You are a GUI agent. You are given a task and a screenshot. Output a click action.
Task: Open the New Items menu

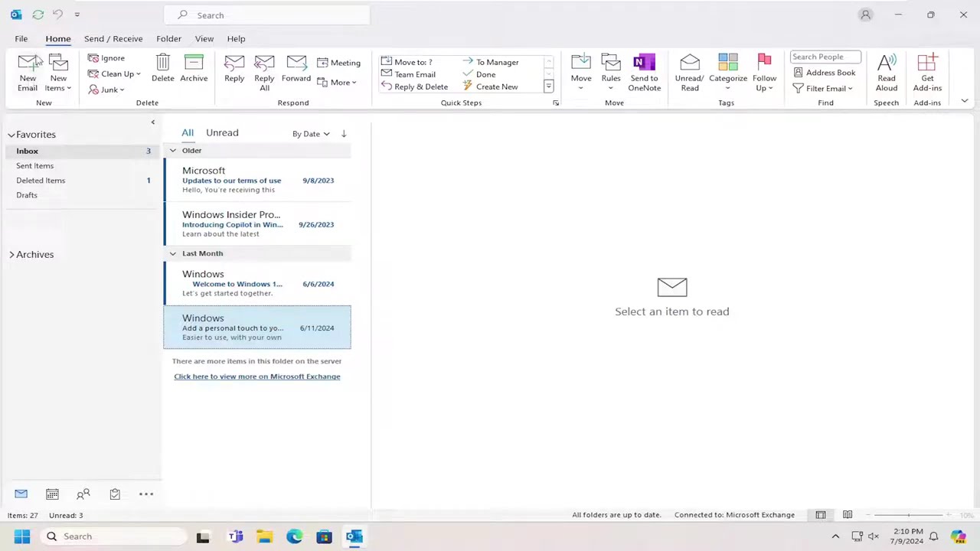(58, 73)
